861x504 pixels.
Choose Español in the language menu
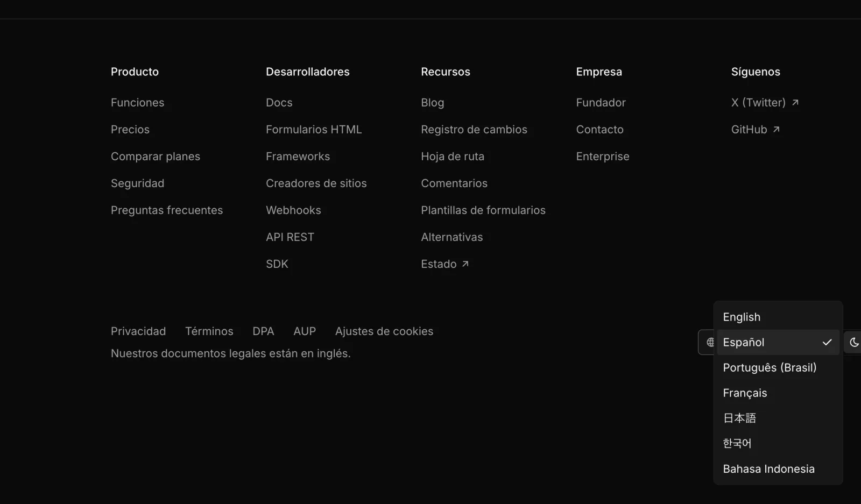pyautogui.click(x=778, y=342)
